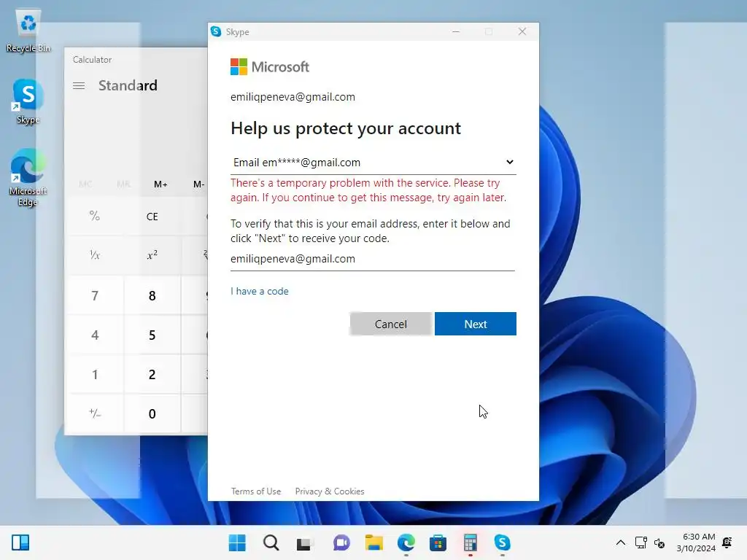The height and width of the screenshot is (560, 747).
Task: Click M- in Calculator
Action: click(198, 184)
